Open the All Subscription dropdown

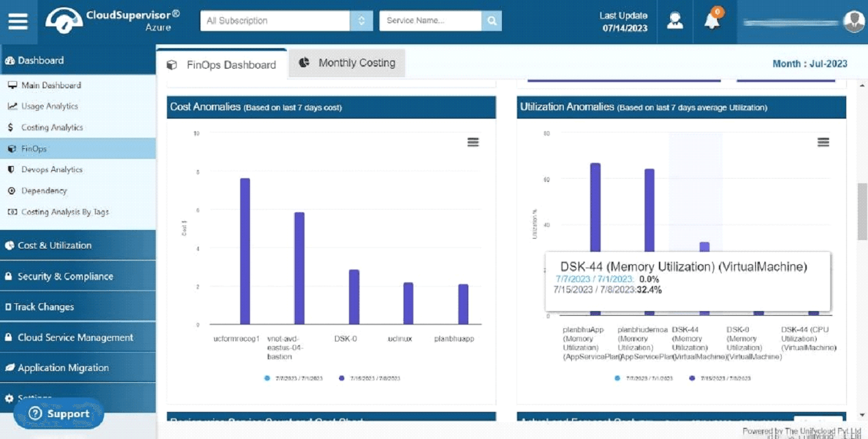[286, 20]
